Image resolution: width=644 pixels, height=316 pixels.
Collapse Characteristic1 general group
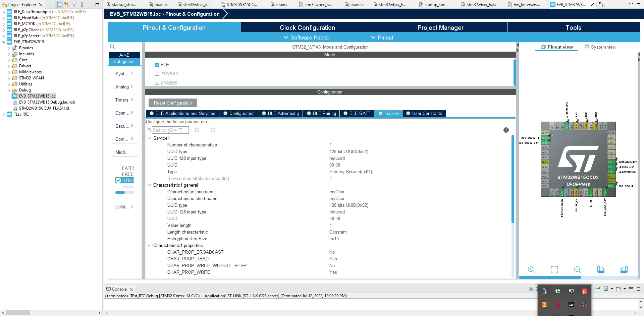[149, 185]
